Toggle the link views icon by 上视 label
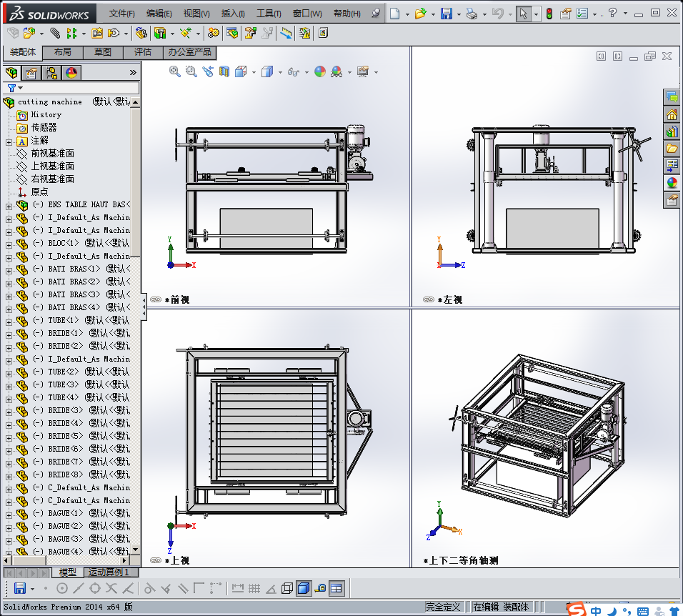This screenshot has height=616, width=683. (x=156, y=560)
